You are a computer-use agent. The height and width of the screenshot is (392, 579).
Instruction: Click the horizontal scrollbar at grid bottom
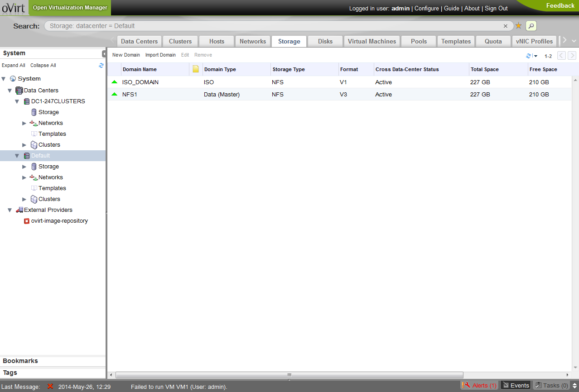coord(289,375)
